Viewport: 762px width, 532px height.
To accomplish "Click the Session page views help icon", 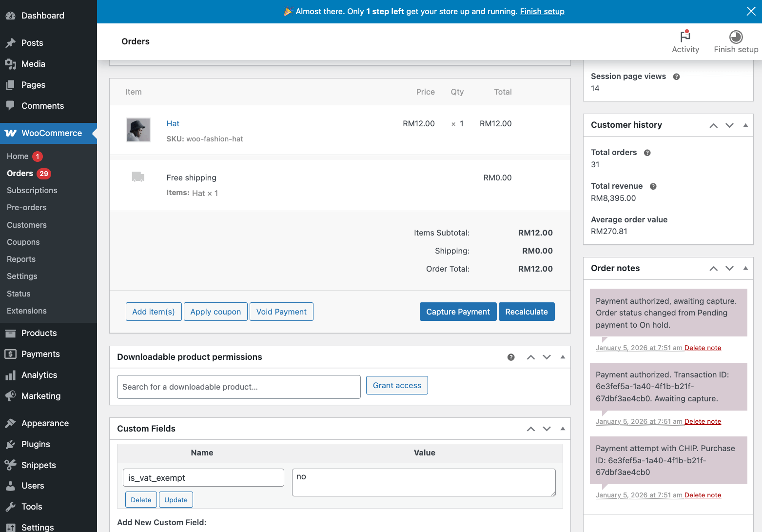I will [x=676, y=77].
